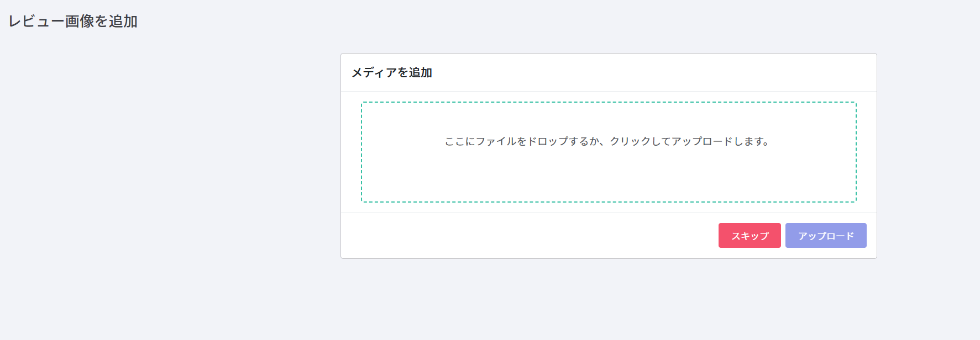Screen dimensions: 980x340
Task: Click the red スキップ button
Action: [749, 236]
